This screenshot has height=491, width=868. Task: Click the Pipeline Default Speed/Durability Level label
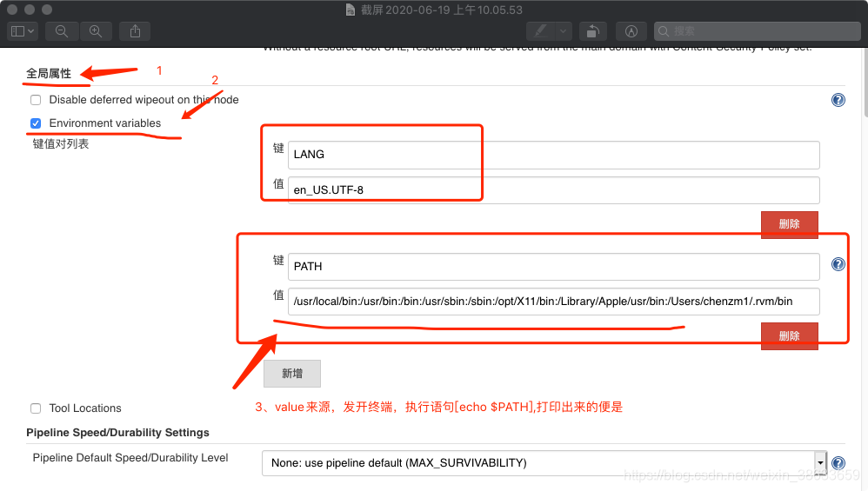tap(130, 458)
